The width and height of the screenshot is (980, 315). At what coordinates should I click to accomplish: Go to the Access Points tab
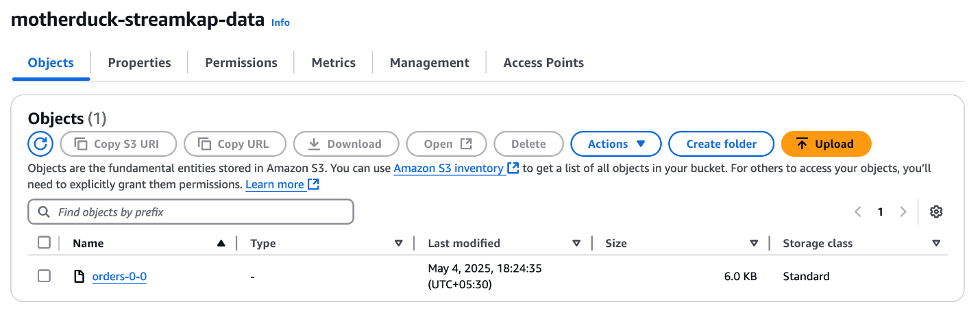[x=543, y=62]
